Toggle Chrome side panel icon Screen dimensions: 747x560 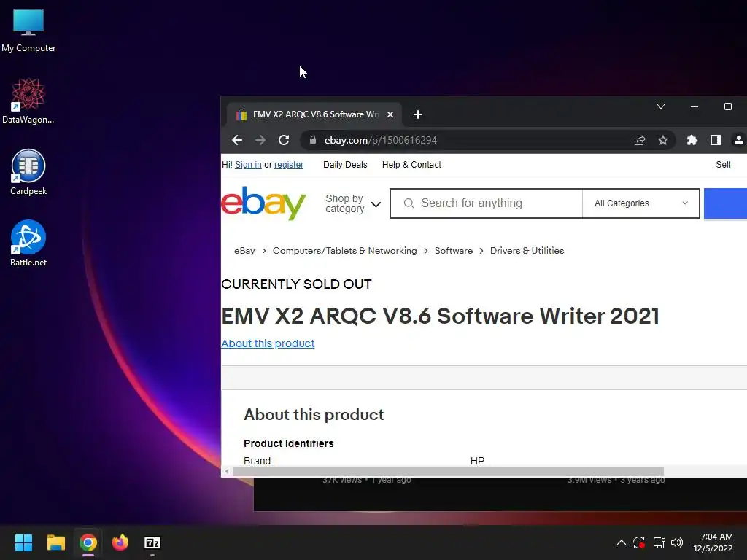click(715, 140)
